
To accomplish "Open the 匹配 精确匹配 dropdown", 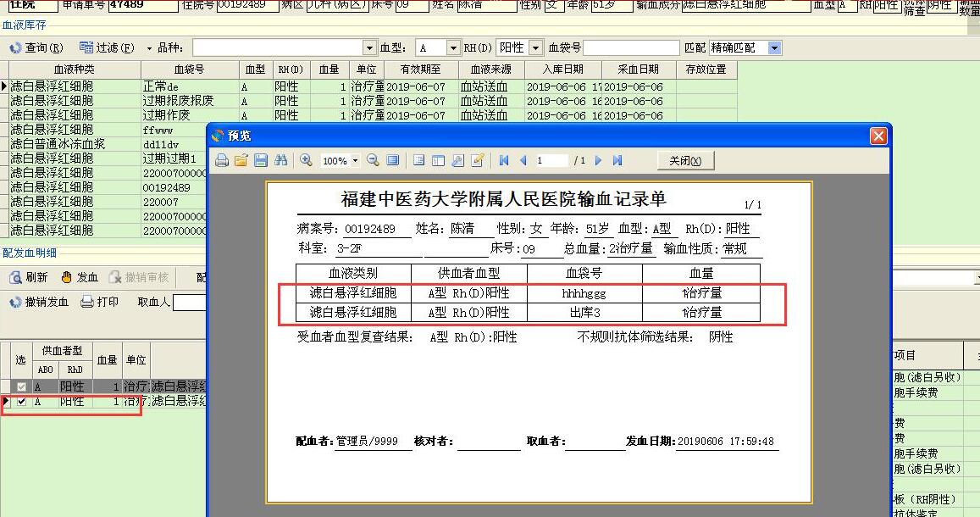I will [774, 47].
